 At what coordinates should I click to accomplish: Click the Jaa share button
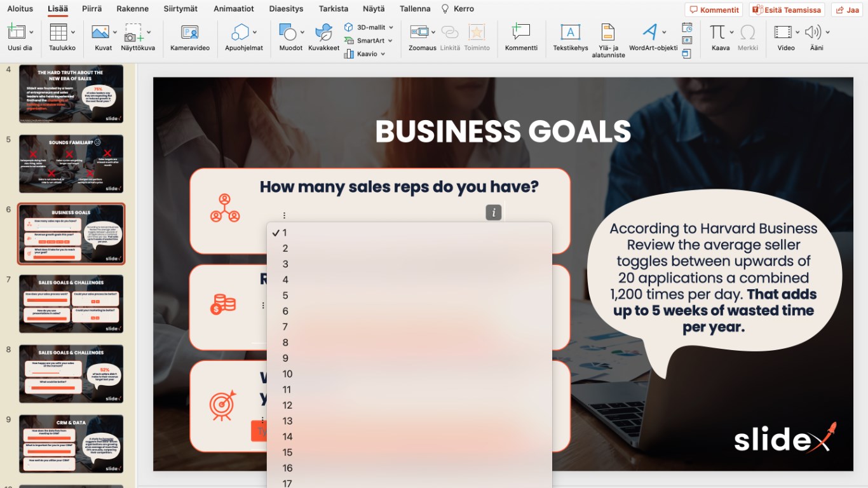coord(847,10)
